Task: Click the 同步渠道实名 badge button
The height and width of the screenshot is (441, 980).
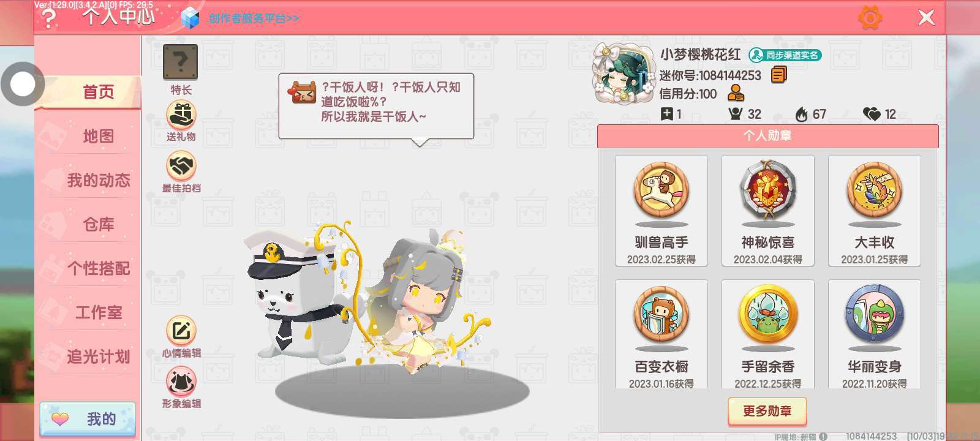Action: coord(785,55)
